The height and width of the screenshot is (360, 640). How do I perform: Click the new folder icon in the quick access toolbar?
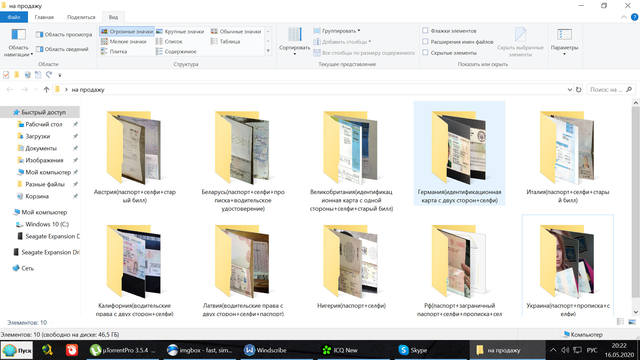pos(17,75)
